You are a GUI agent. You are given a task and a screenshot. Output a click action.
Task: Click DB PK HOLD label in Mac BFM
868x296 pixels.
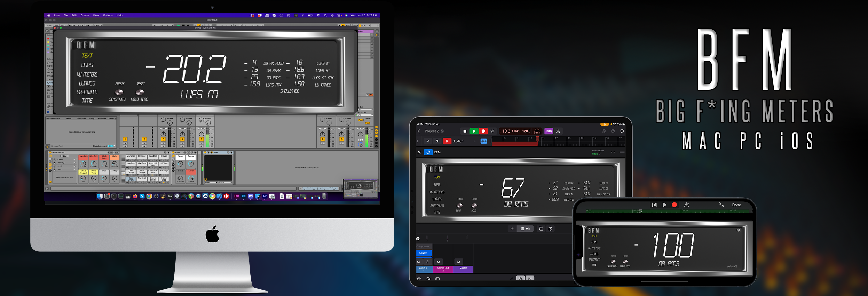[x=274, y=63]
